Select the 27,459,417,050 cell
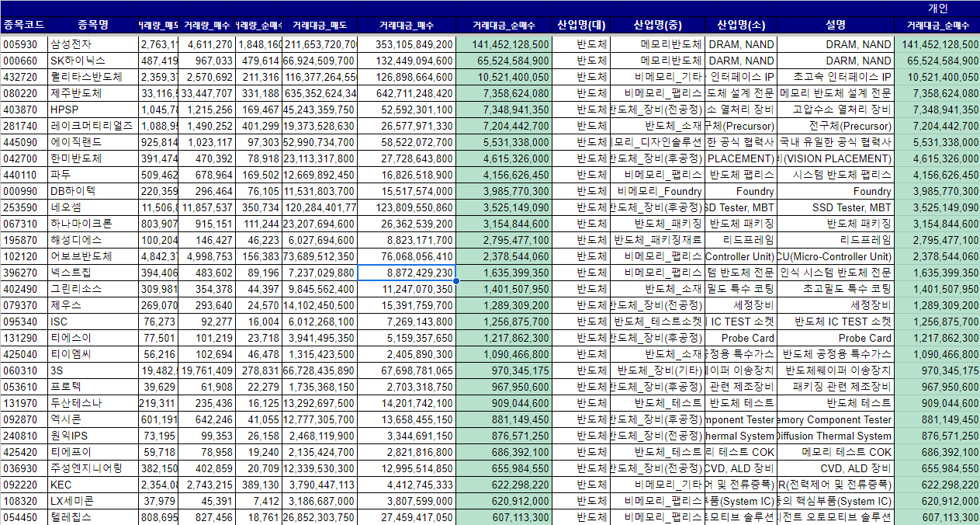Image resolution: width=980 pixels, height=525 pixels. [406, 517]
